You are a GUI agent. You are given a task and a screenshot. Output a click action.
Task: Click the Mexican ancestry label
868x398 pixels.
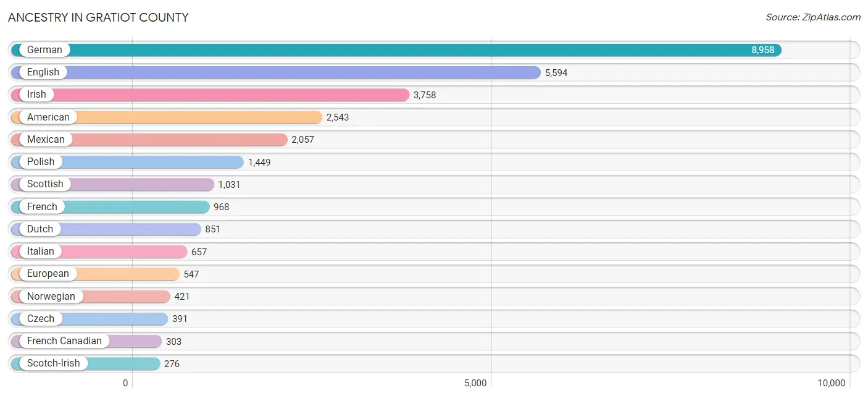point(46,140)
